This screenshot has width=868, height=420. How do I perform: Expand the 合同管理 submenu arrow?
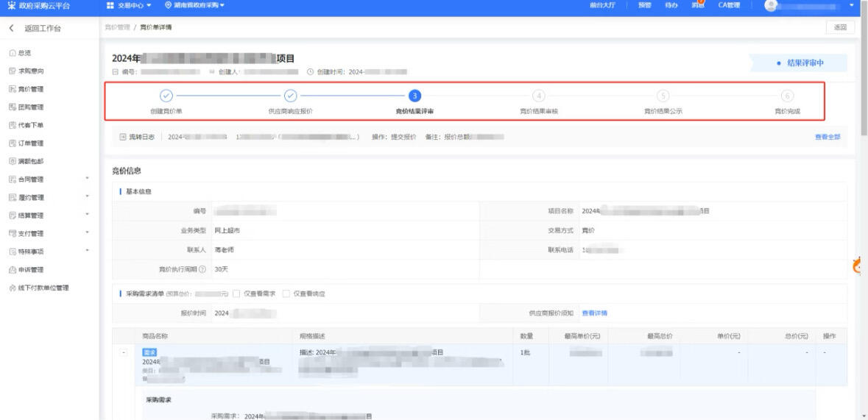(x=87, y=179)
